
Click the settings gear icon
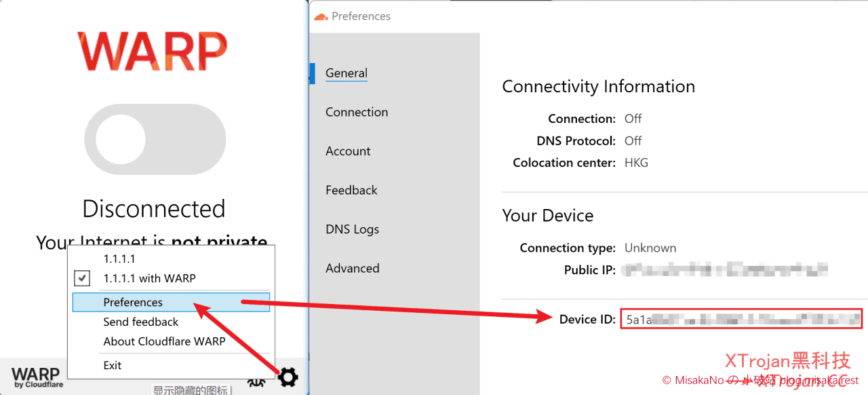pos(288,377)
